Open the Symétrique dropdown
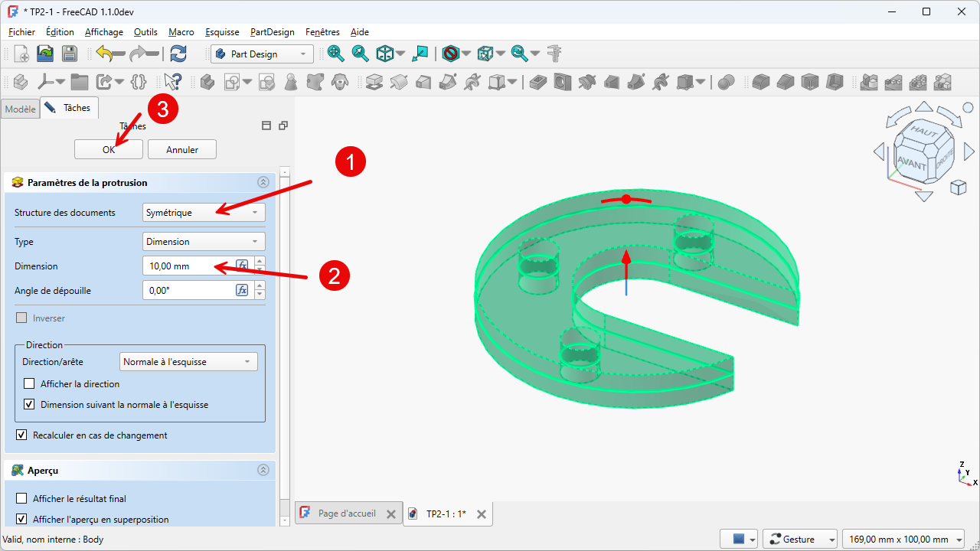 204,213
